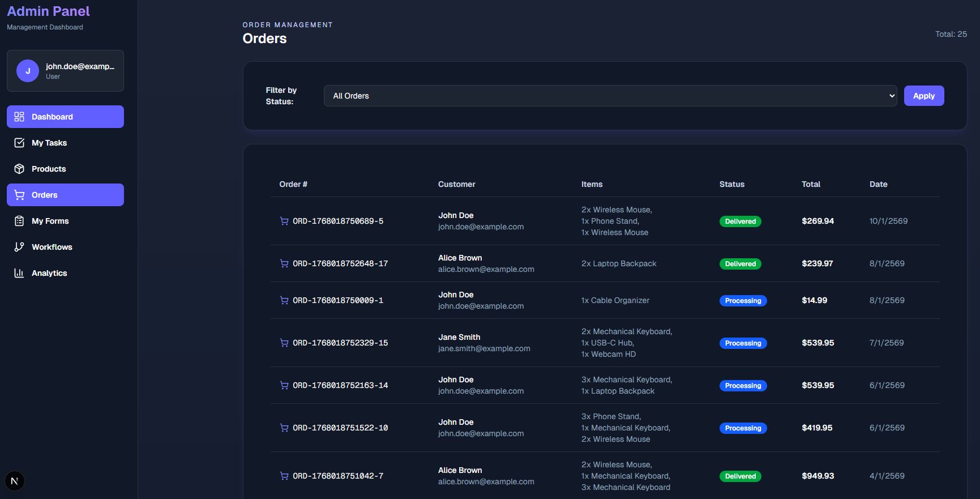The height and width of the screenshot is (499, 980).
Task: Click cart icon beside order ORD-1768018750689-5
Action: tap(284, 221)
